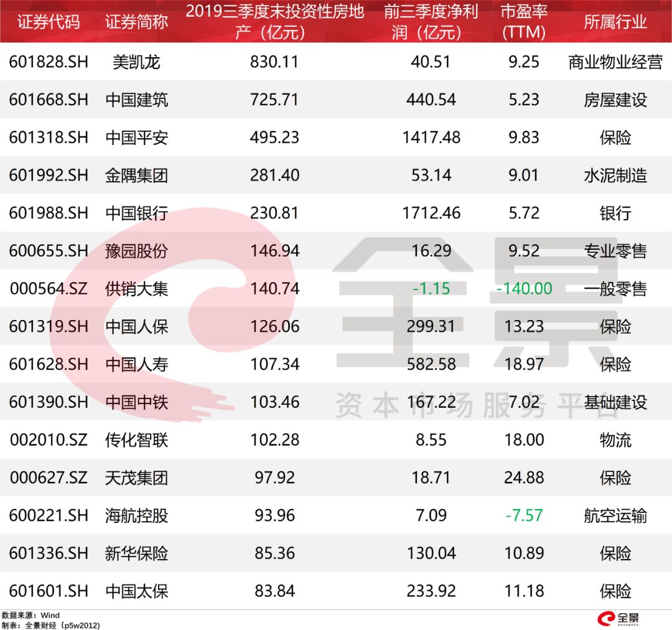The image size is (672, 630).
Task: Click the 证券代码 column header
Action: click(x=49, y=22)
